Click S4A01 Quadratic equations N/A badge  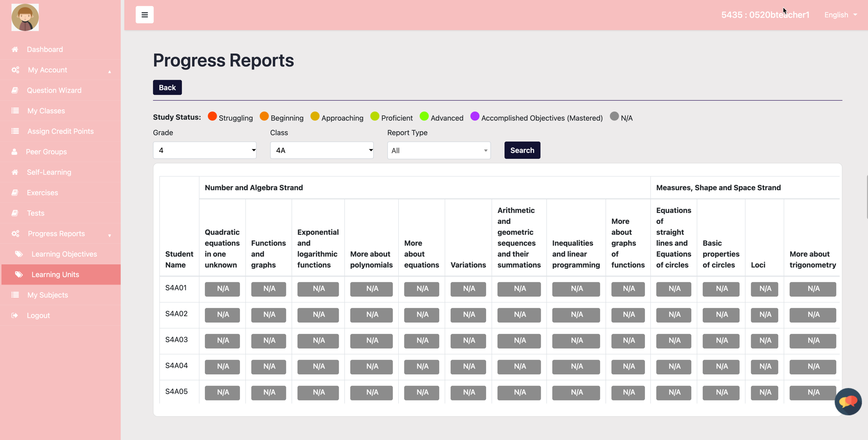(222, 289)
